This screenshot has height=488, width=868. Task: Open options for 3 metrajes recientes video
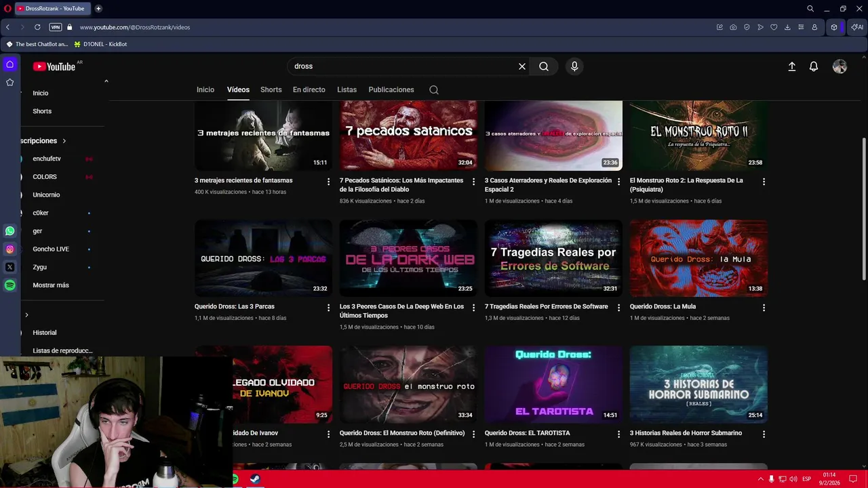(x=328, y=182)
